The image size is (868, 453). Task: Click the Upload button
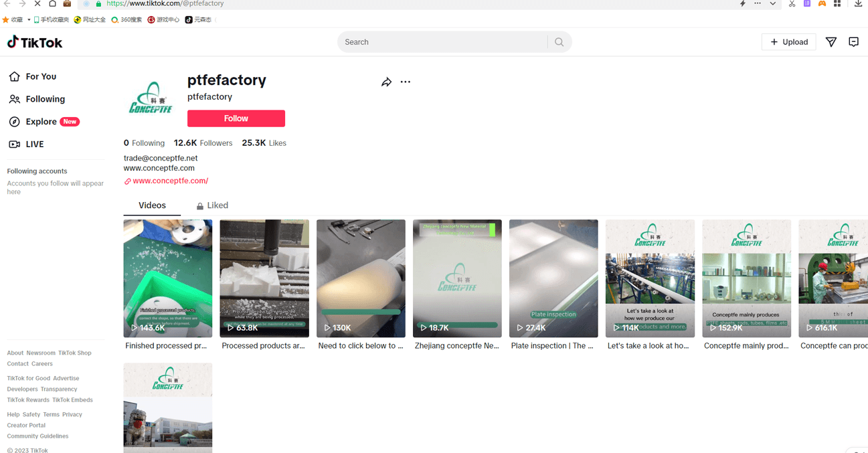(788, 42)
